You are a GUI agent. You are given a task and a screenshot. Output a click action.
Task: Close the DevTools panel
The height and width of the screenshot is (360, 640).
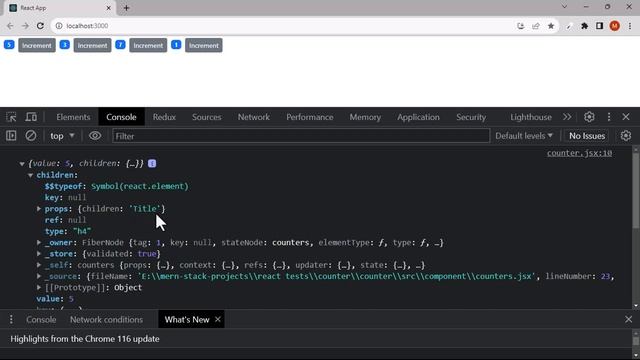point(626,117)
